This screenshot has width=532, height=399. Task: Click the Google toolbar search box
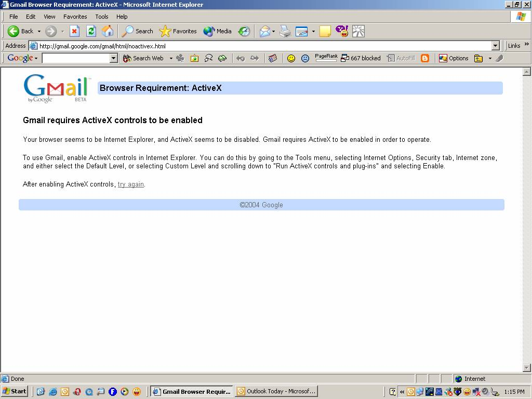[x=76, y=58]
